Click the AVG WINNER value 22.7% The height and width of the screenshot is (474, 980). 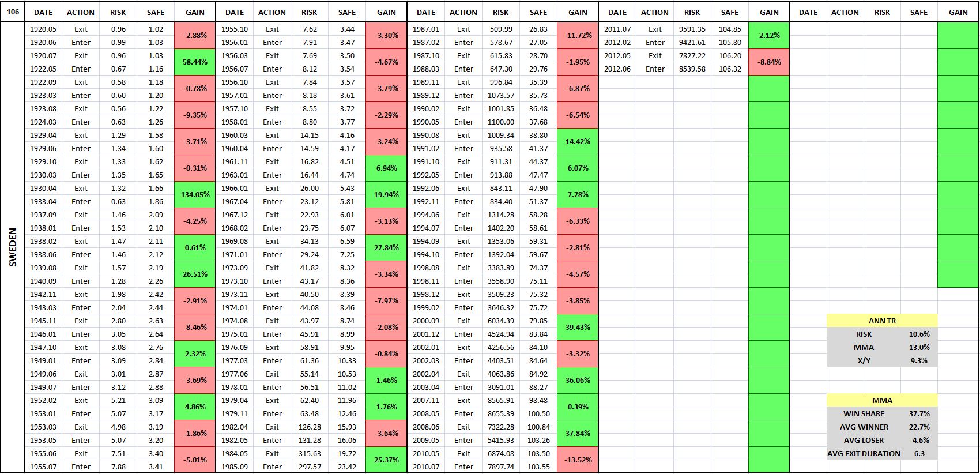point(919,427)
